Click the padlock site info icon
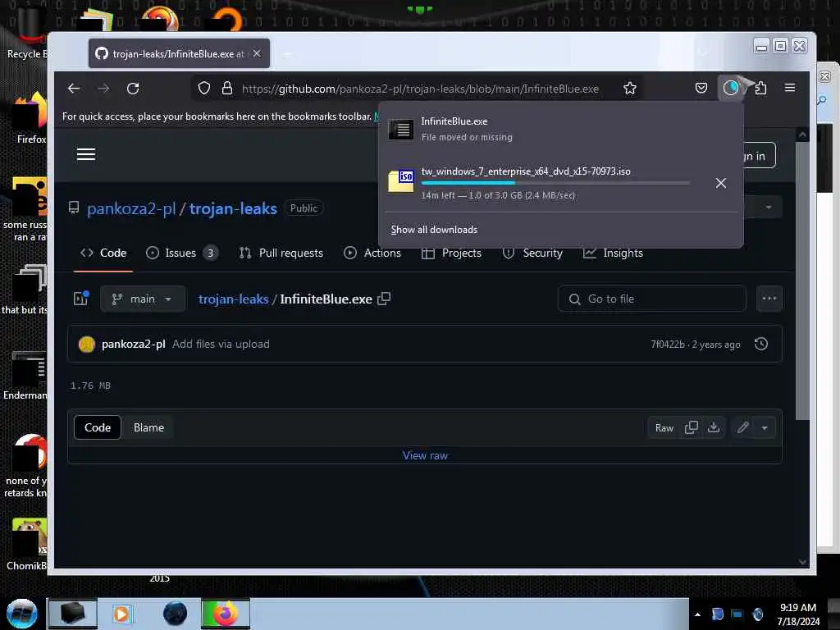 pos(227,89)
